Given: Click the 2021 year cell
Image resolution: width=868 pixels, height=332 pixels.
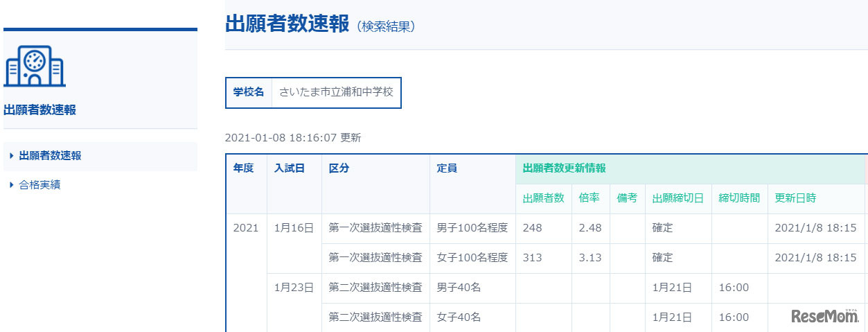Looking at the screenshot, I should (x=245, y=228).
